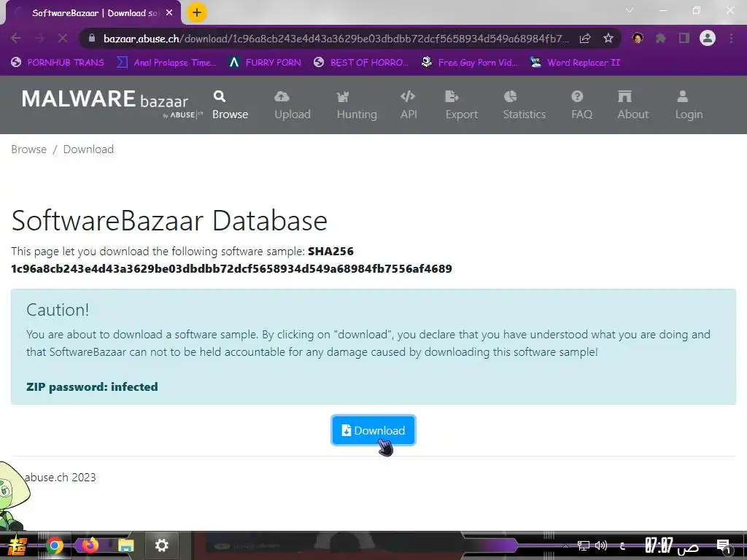The image size is (747, 560).
Task: Click the Start button in taskbar
Action: pyautogui.click(x=18, y=546)
